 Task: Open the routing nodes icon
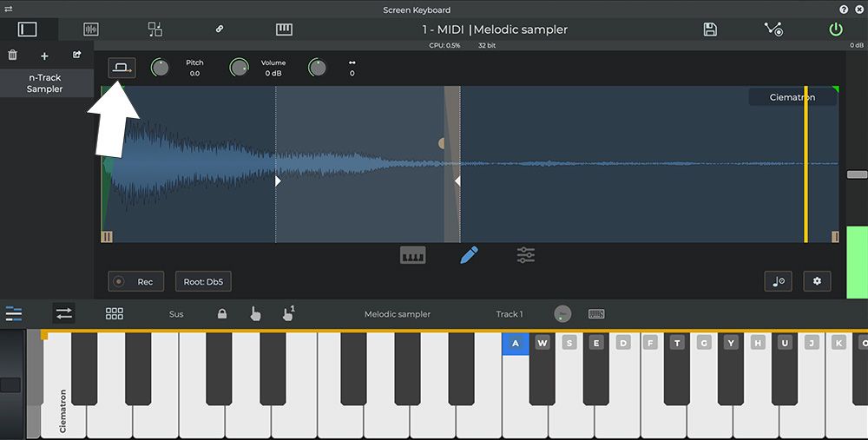(773, 29)
